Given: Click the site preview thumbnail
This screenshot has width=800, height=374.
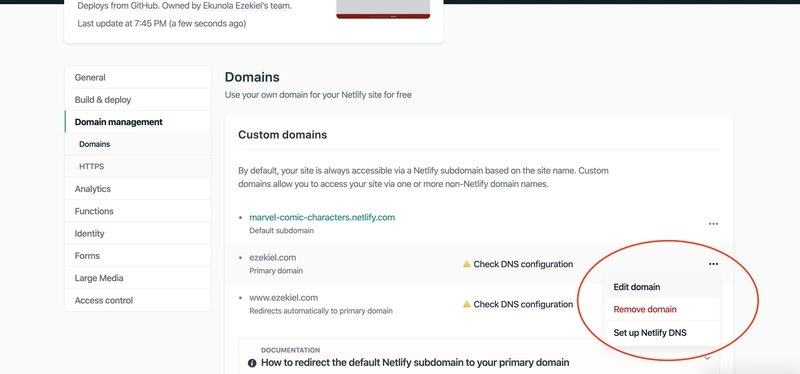Looking at the screenshot, I should [x=383, y=9].
